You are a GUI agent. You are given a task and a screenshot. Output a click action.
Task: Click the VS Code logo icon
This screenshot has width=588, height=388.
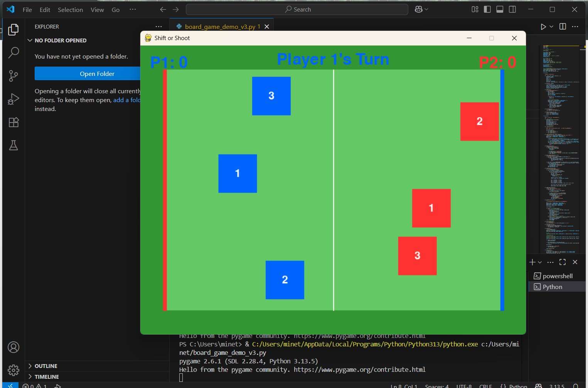tap(10, 9)
